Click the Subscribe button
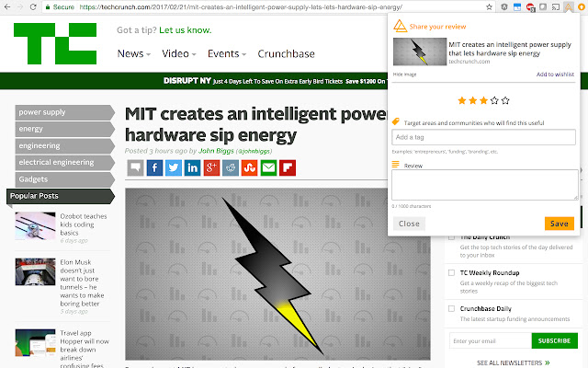 point(554,341)
